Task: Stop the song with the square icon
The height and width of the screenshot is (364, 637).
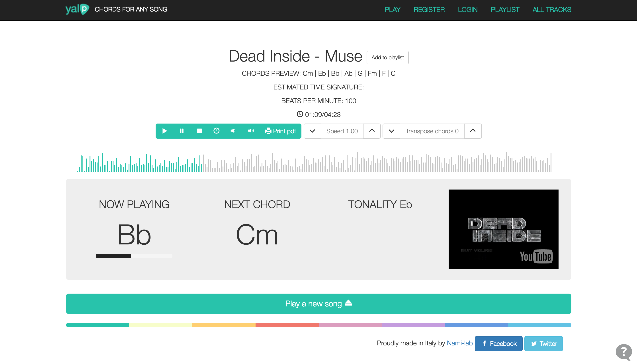Action: pyautogui.click(x=199, y=131)
